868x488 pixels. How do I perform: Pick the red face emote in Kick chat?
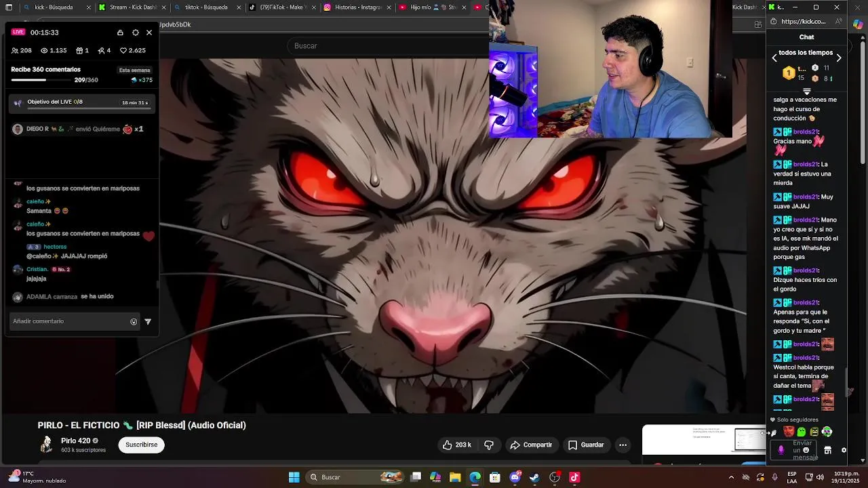[x=789, y=432]
